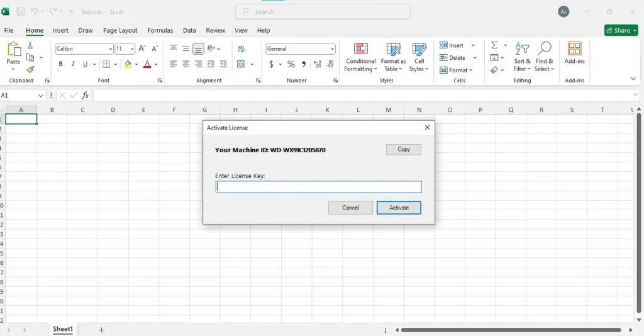
Task: Open the Page Layout tab
Action: tap(119, 30)
